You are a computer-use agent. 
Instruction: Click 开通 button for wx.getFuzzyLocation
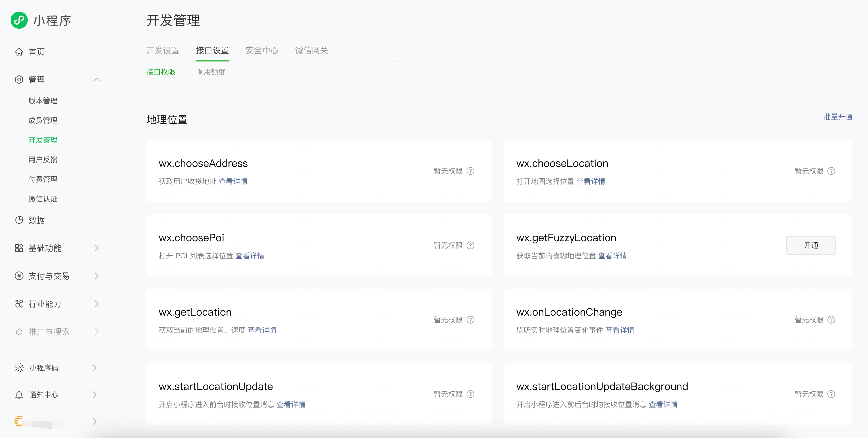pyautogui.click(x=811, y=245)
